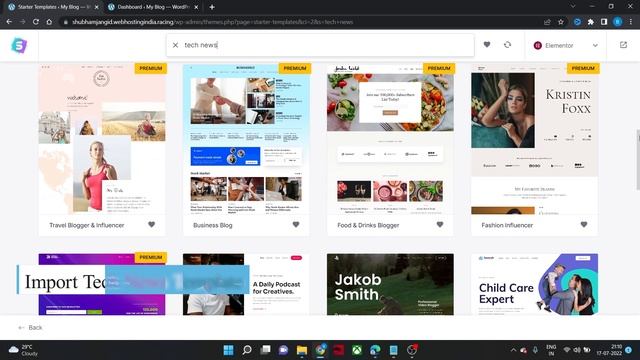Image resolution: width=640 pixels, height=360 pixels.
Task: Open favorites via the heart icon in the header
Action: pos(487,44)
